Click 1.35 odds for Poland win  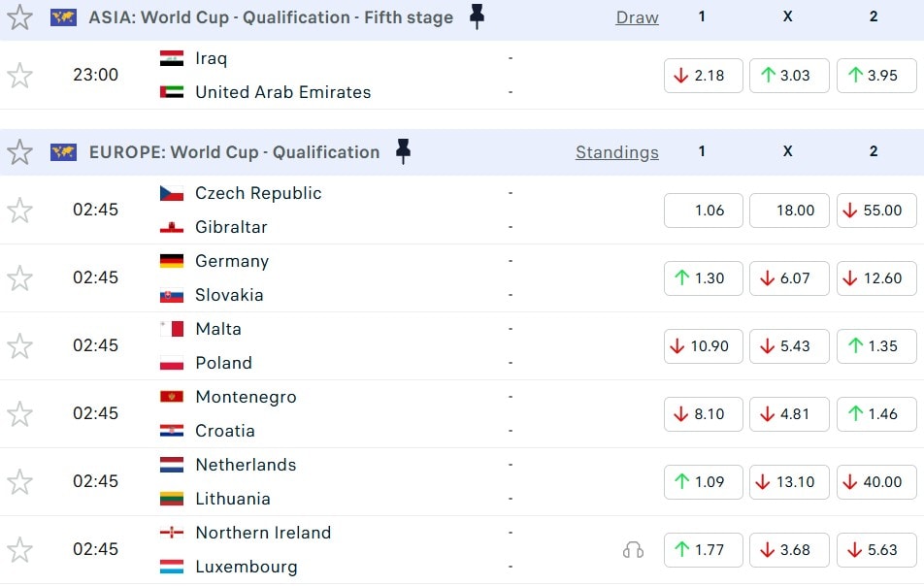click(x=874, y=346)
